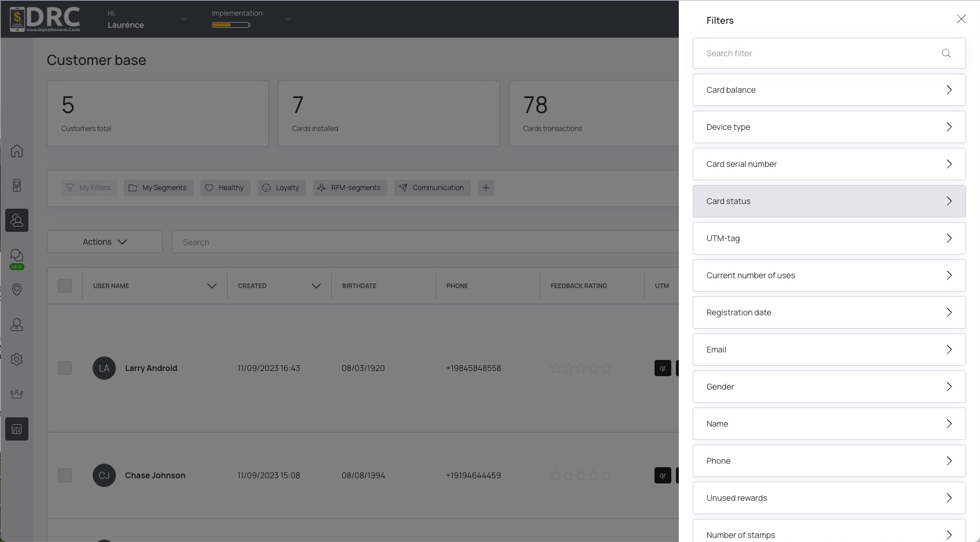Image resolution: width=980 pixels, height=542 pixels.
Task: Select the Loyalty segment tab
Action: (281, 188)
